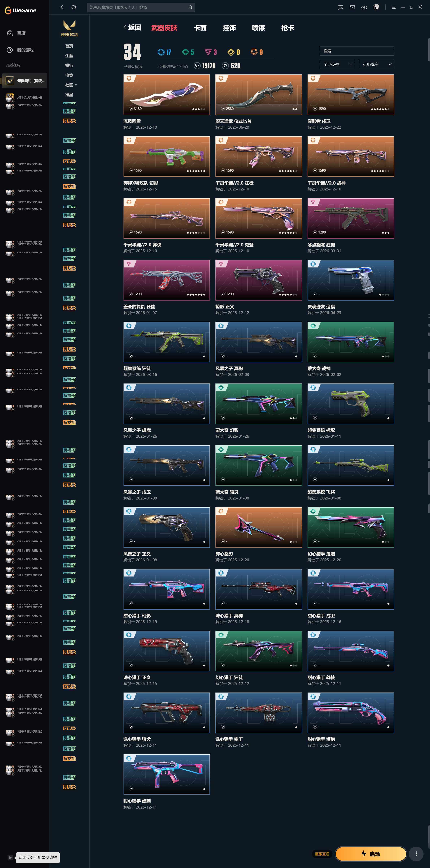
Task: Click the 无畏契约 logo above 首页
Action: (x=69, y=28)
